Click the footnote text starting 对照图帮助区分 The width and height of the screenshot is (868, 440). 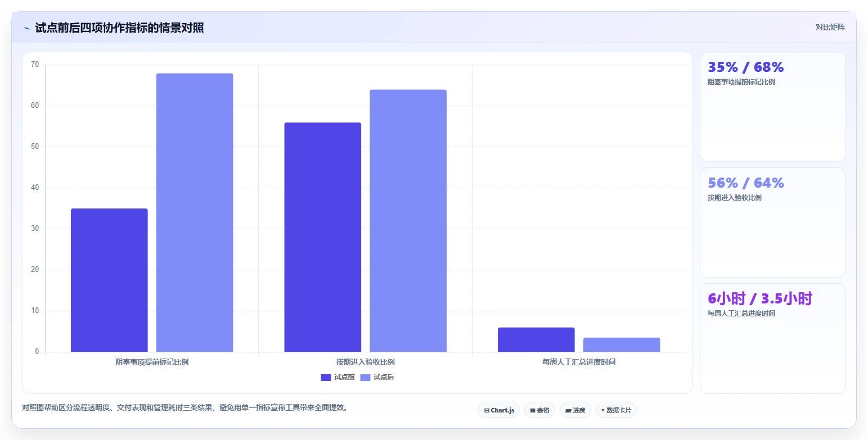pyautogui.click(x=186, y=407)
